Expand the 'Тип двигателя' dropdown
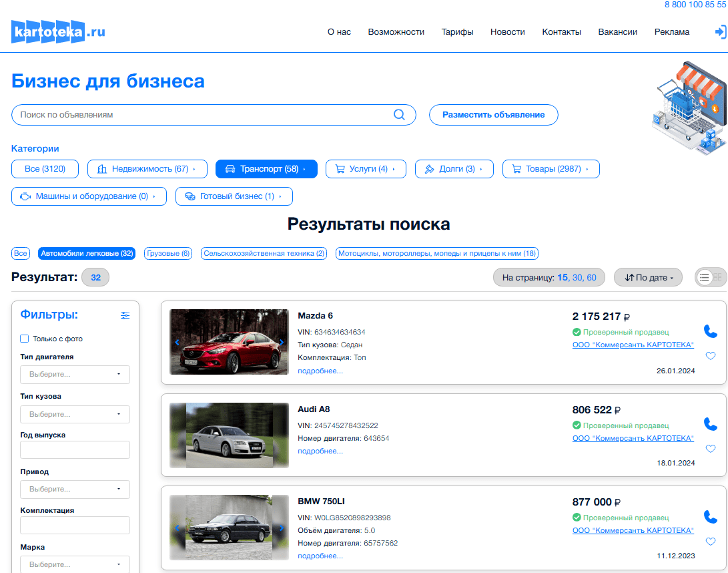The height and width of the screenshot is (573, 728). click(x=75, y=375)
